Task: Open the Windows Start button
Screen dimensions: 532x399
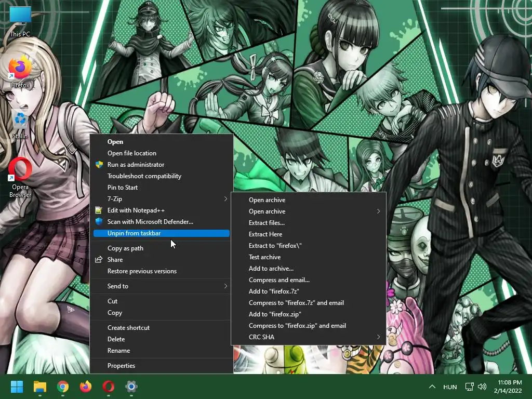Action: 17,387
